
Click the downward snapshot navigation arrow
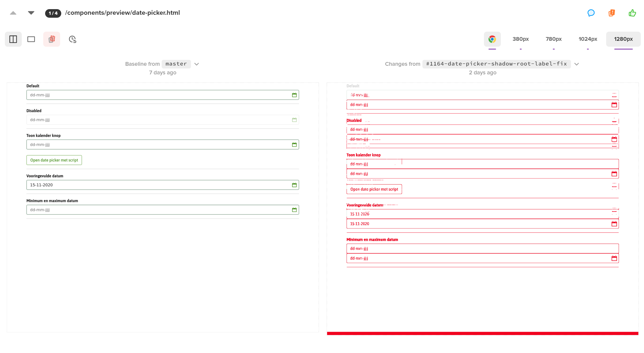click(31, 13)
